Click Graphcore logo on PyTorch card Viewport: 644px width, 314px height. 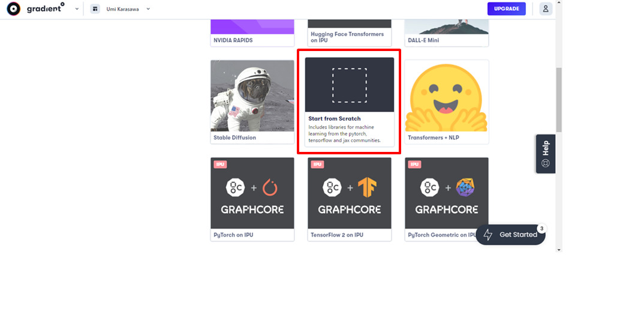(x=234, y=188)
